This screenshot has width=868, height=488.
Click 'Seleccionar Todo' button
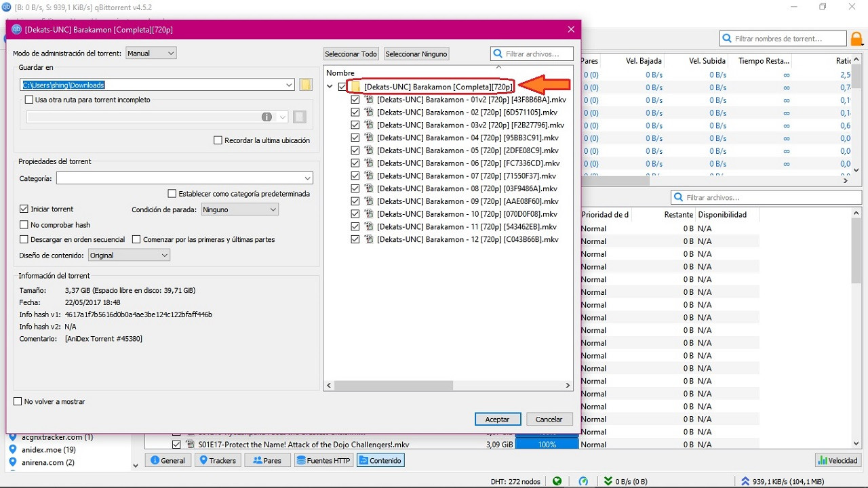tap(351, 54)
